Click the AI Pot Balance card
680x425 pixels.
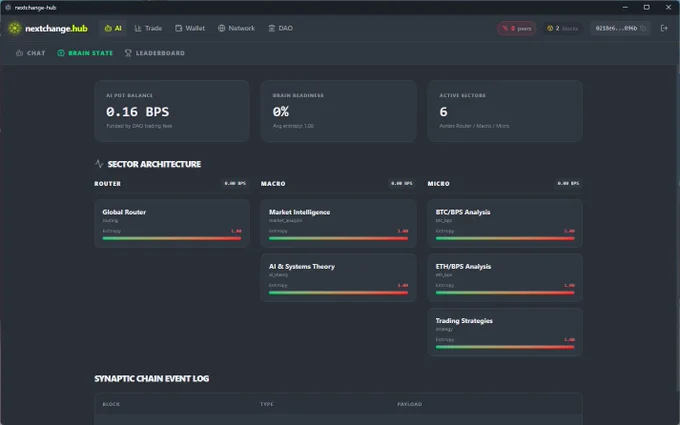click(172, 111)
